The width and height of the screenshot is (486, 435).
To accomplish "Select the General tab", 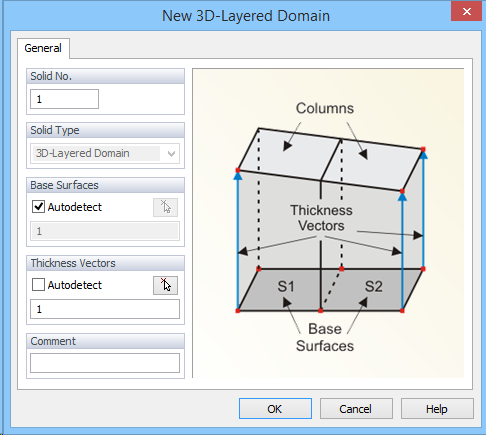I will 43,48.
